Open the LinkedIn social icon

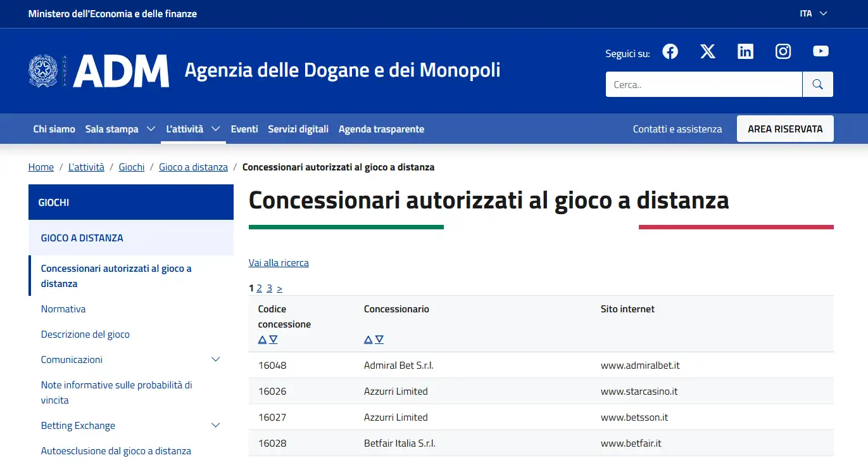click(745, 51)
